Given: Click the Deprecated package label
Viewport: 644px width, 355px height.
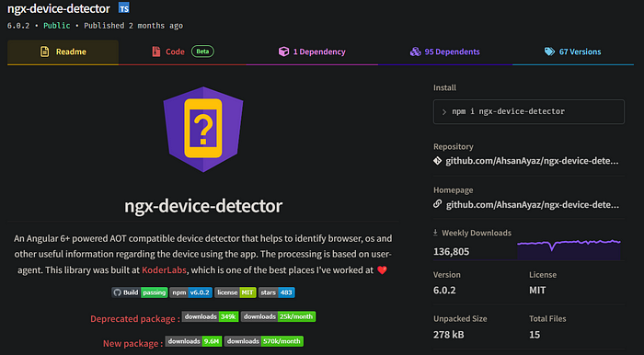Looking at the screenshot, I should [135, 319].
